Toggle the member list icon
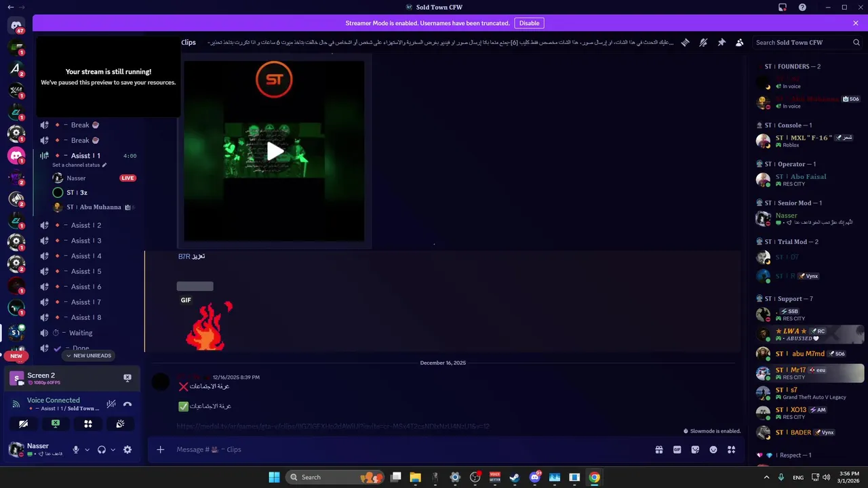 point(740,42)
